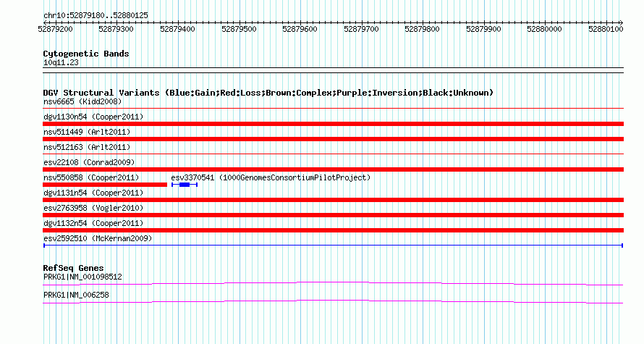Click the RefSeq Genes track title

[73, 269]
